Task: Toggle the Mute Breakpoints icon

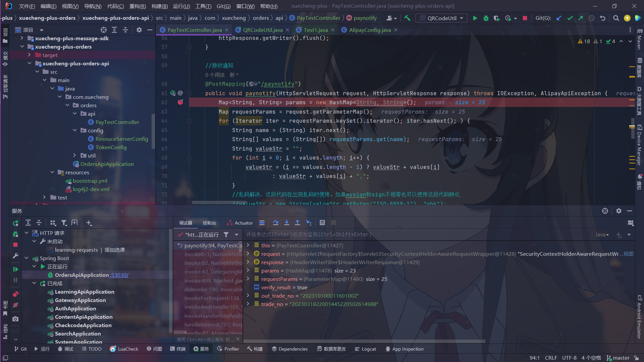Action: (x=15, y=305)
